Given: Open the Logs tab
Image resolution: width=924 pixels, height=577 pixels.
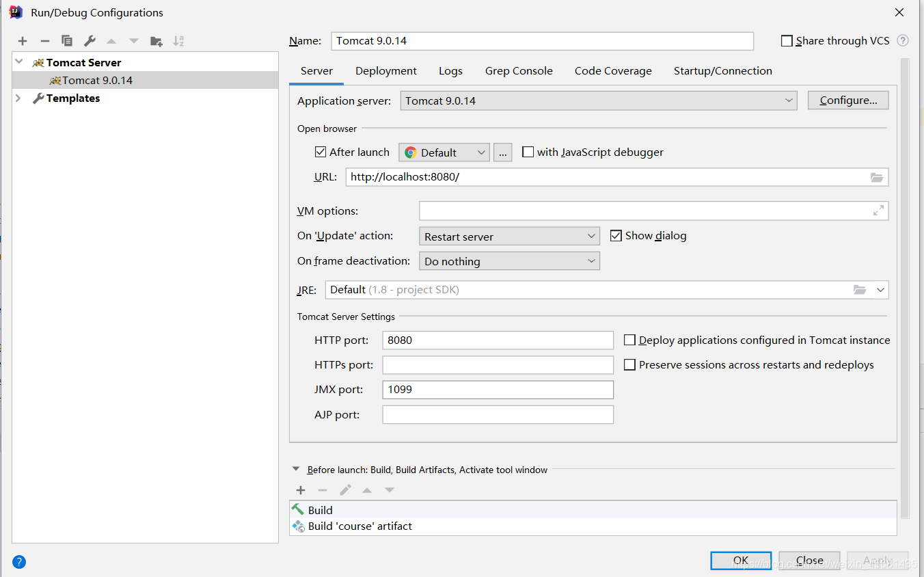Looking at the screenshot, I should click(450, 71).
